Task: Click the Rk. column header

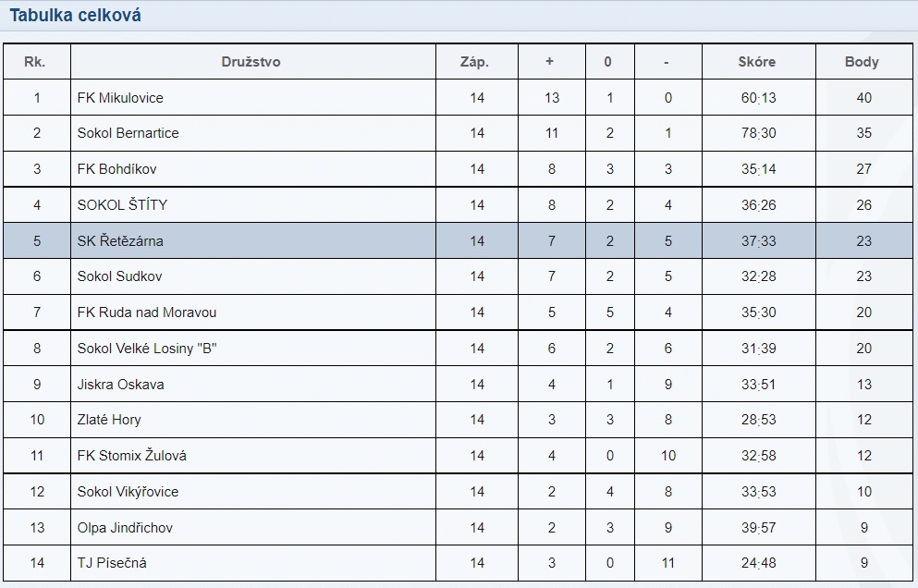Action: tap(34, 62)
